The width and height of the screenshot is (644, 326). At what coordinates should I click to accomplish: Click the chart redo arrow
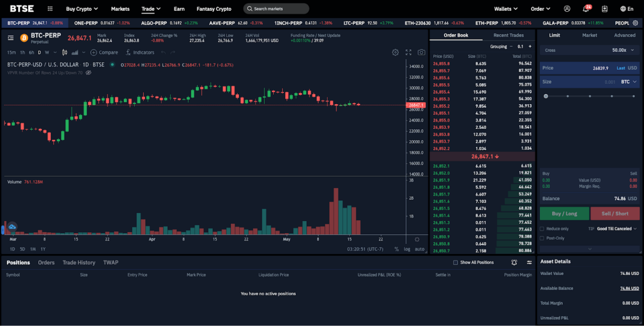[x=173, y=53]
